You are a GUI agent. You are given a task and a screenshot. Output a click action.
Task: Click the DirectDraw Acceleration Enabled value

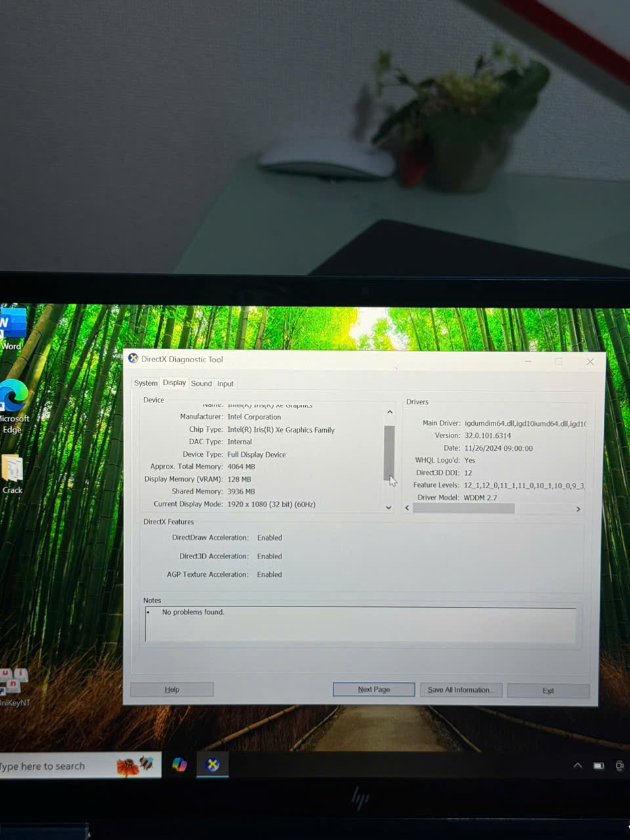coord(270,537)
